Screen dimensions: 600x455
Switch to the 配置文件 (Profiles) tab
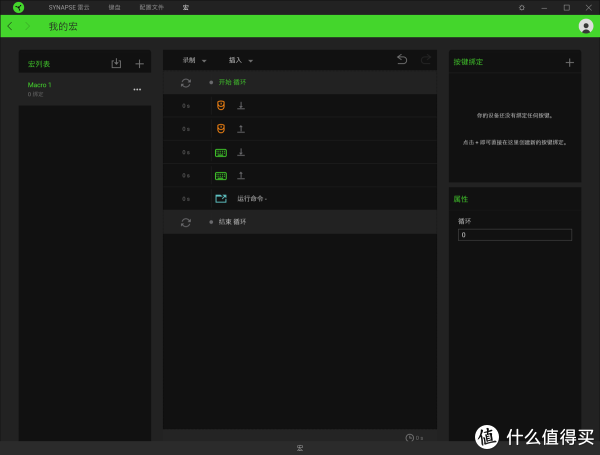pyautogui.click(x=152, y=7)
